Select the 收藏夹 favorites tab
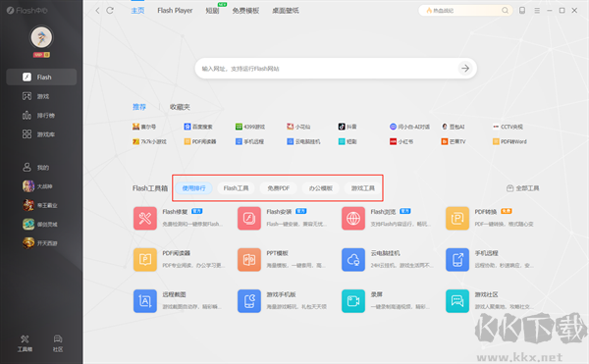This screenshot has height=364, width=589. pyautogui.click(x=180, y=107)
